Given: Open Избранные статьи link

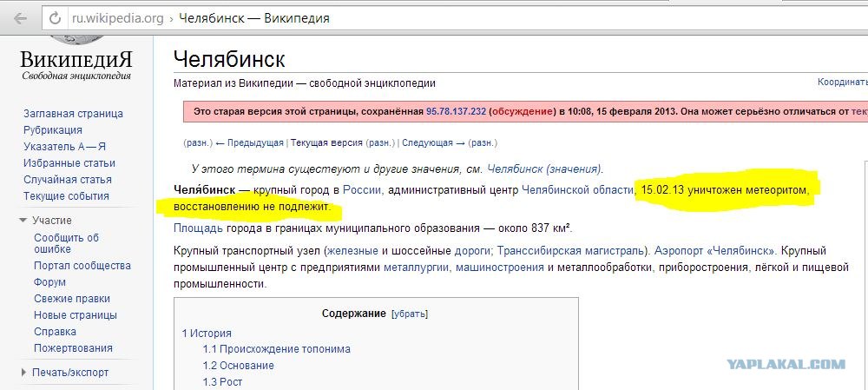Looking at the screenshot, I should [69, 163].
